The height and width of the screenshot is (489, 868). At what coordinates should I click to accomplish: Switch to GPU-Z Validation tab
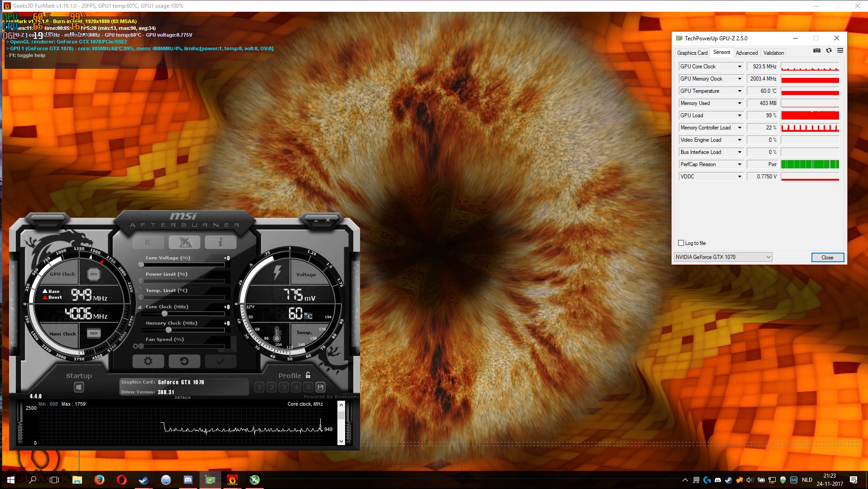click(x=773, y=53)
